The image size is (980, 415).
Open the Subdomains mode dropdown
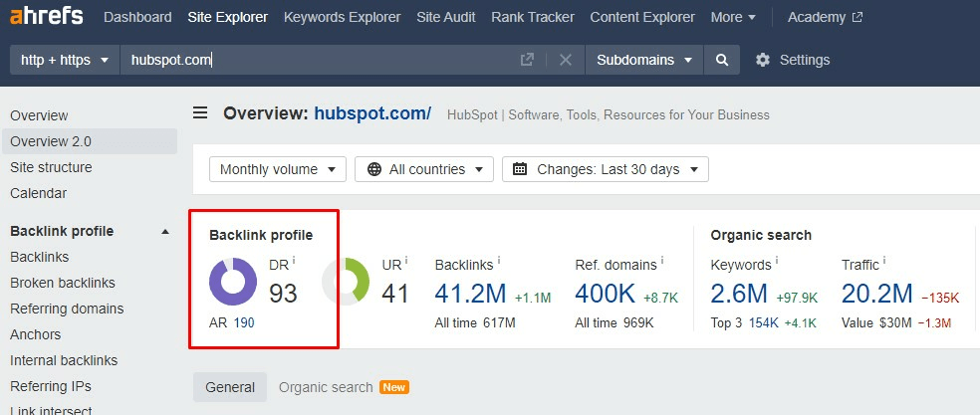coord(644,60)
